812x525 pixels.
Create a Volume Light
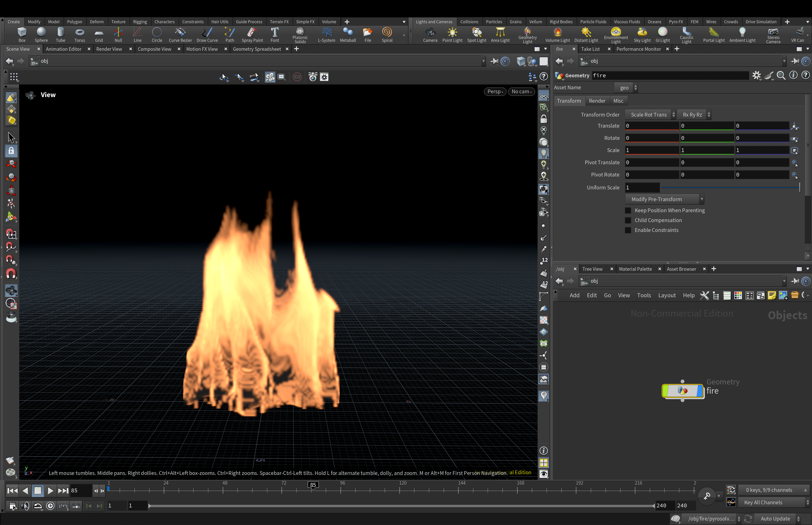(557, 35)
